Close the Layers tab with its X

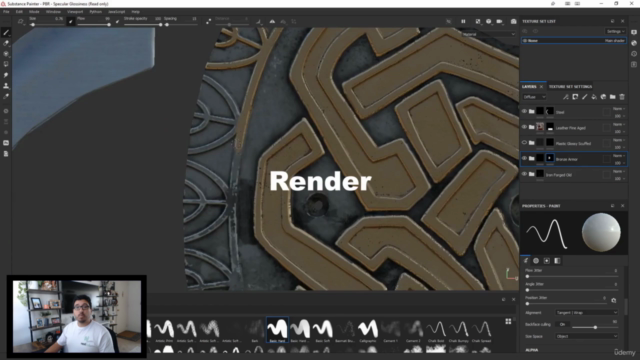[x=541, y=87]
